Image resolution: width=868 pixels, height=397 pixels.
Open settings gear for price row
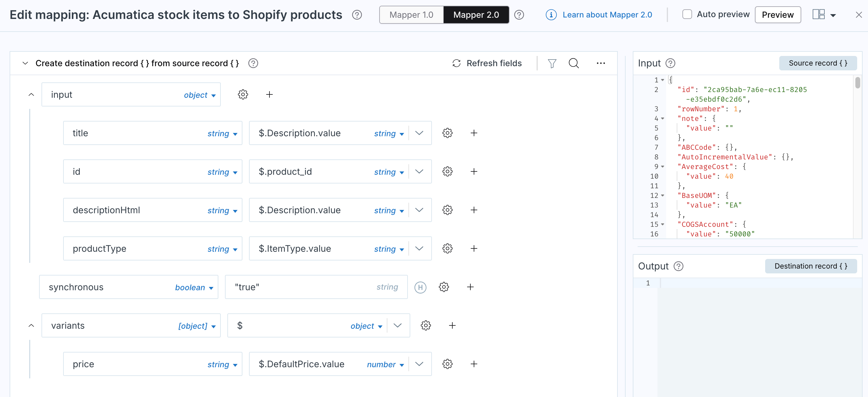[x=448, y=364]
